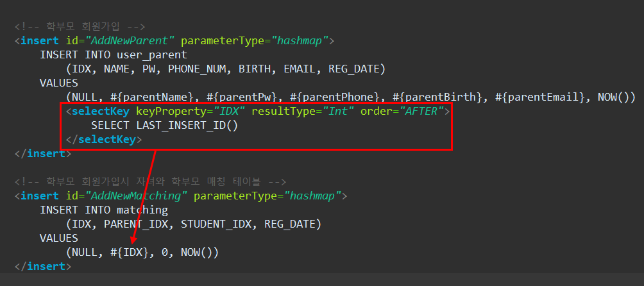The image size is (644, 286).
Task: Click the text "INSERT INTO matching"
Action: [x=104, y=210]
